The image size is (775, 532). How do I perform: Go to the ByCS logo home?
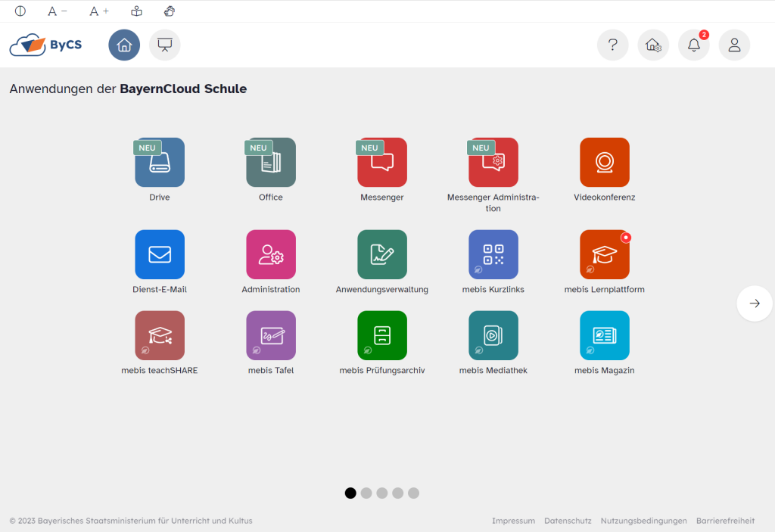[45, 45]
